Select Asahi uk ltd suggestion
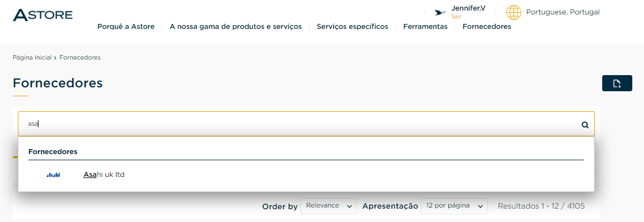 104,175
